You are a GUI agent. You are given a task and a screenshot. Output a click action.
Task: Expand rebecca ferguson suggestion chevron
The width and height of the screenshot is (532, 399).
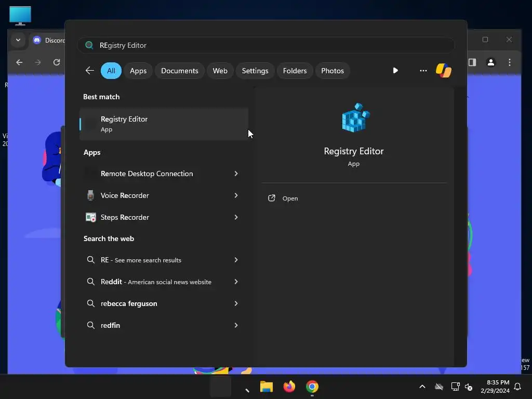[x=236, y=303]
